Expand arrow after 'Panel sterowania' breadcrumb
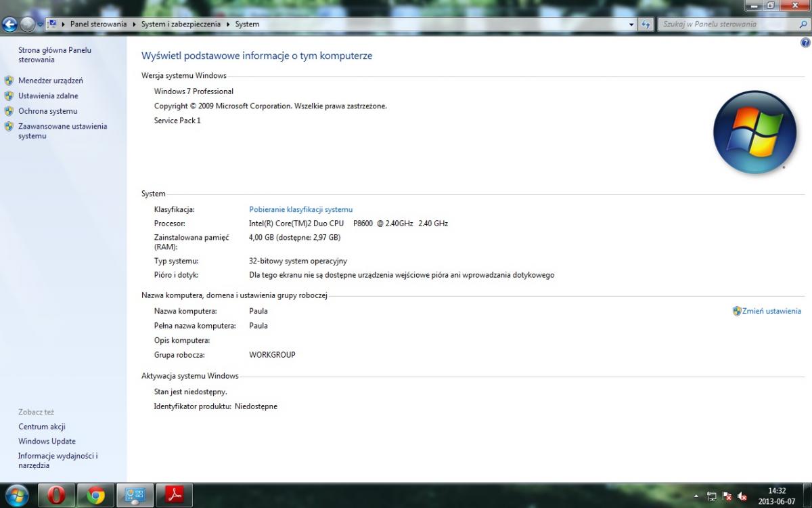812x508 pixels. [x=134, y=24]
